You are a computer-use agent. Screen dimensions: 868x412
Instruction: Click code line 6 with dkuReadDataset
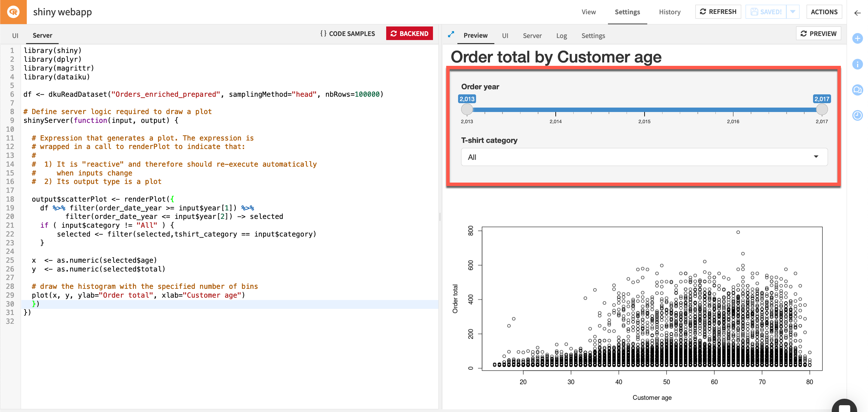(x=203, y=94)
